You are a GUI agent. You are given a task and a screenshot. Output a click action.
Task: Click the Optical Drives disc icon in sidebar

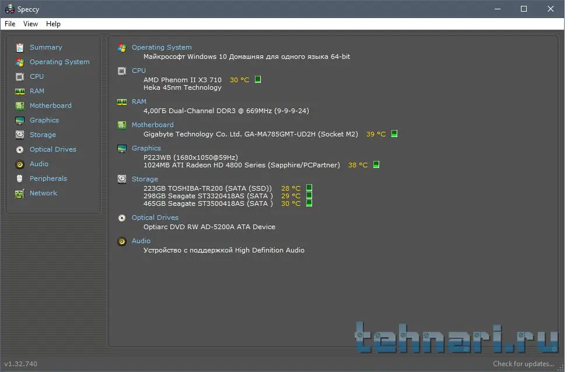click(20, 150)
